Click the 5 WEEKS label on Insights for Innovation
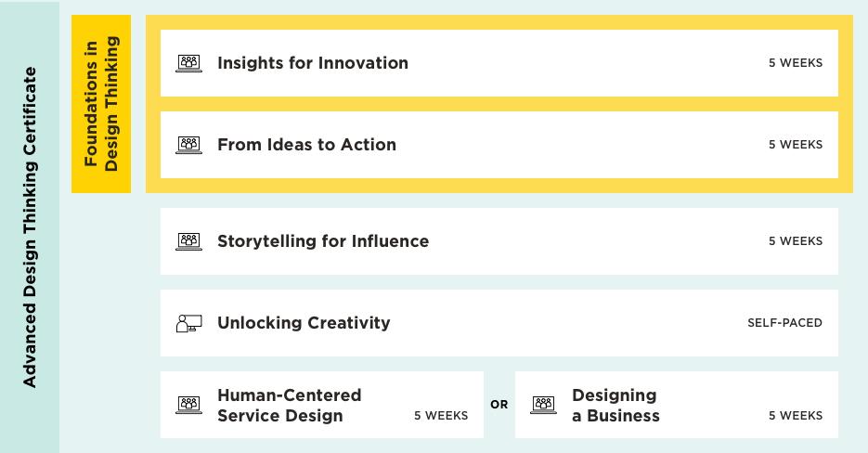This screenshot has height=453, width=868. click(795, 63)
